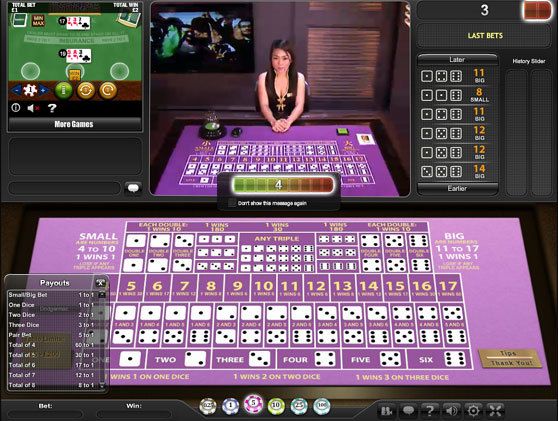Open settings gear in bottom toolbar
Screen dimensions: 558x421
pos(473,411)
